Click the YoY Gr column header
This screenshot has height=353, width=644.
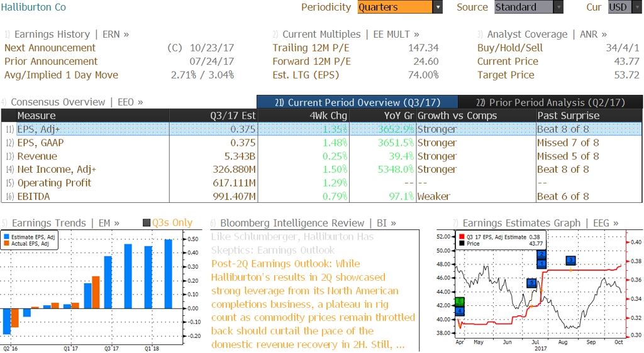tap(382, 116)
